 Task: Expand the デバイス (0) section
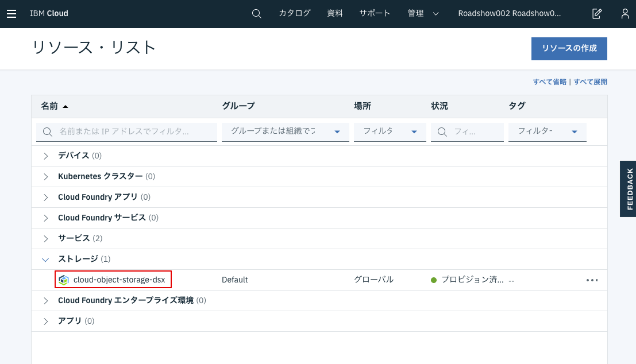click(46, 156)
